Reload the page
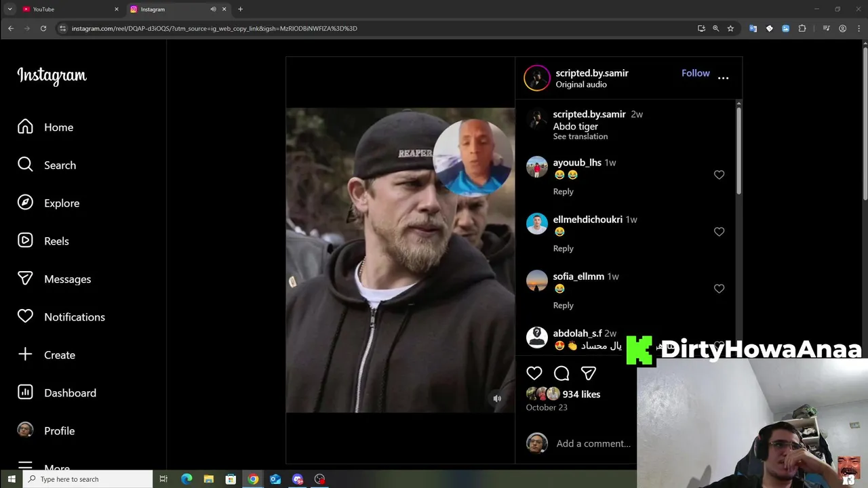The height and width of the screenshot is (488, 868). coord(43,28)
